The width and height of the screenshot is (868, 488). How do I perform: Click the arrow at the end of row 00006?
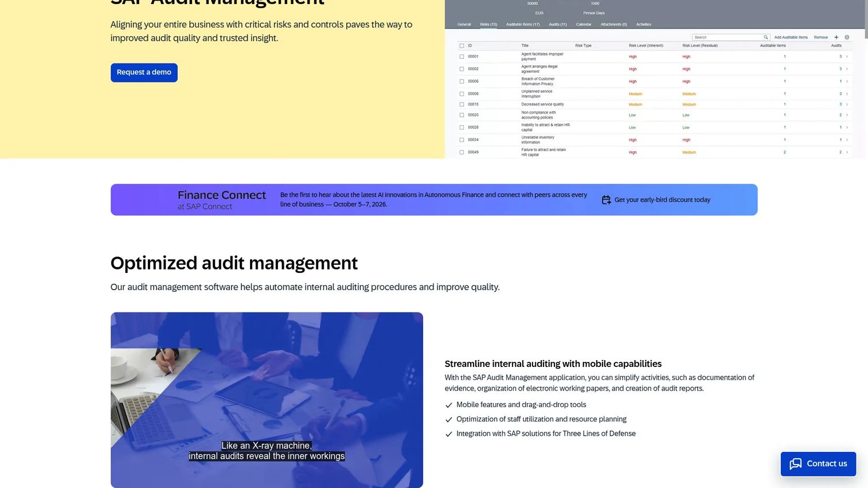(x=847, y=81)
